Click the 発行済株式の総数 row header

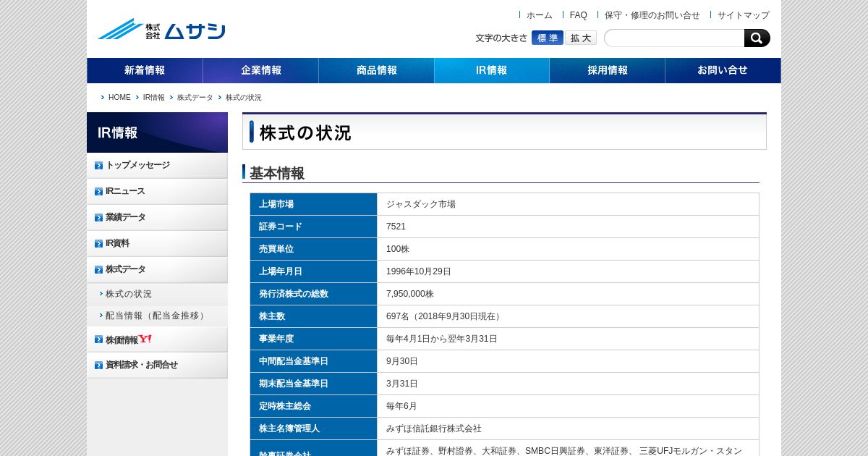313,294
